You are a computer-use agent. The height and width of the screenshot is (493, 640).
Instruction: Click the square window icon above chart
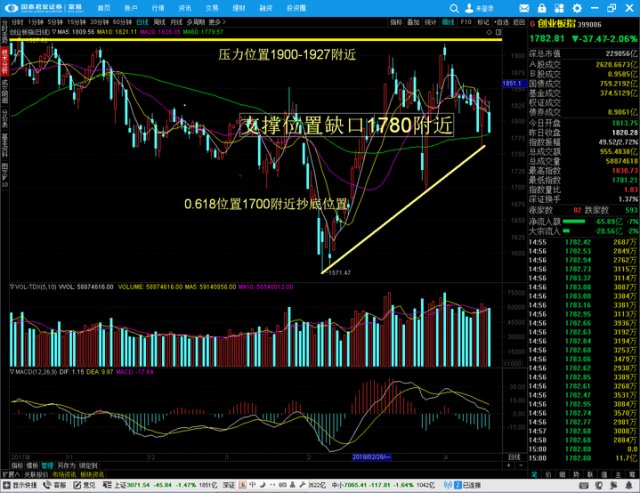pyautogui.click(x=498, y=32)
